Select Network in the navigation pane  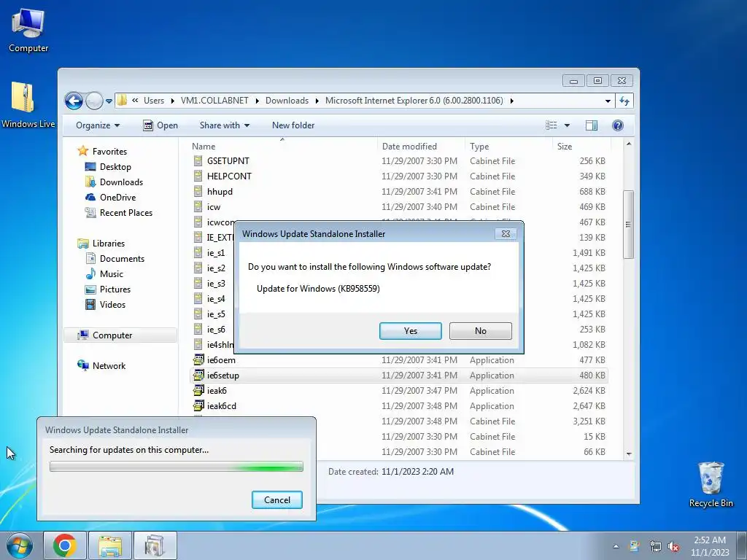(109, 366)
